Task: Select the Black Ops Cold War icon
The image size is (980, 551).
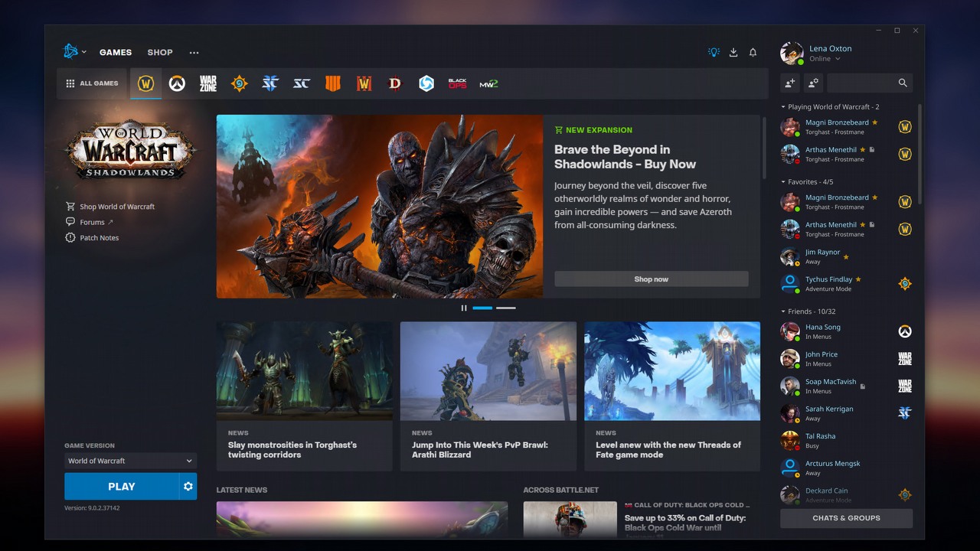Action: click(457, 83)
